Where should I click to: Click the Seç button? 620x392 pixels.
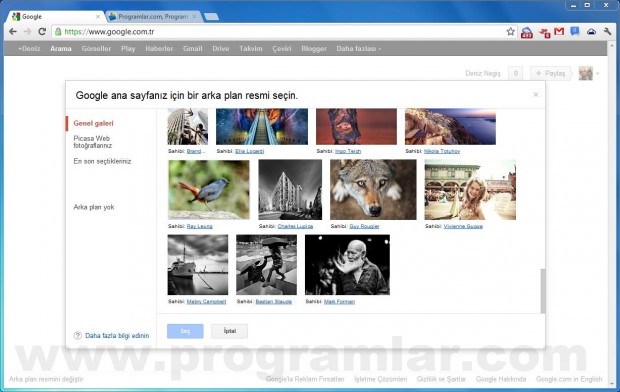185,331
